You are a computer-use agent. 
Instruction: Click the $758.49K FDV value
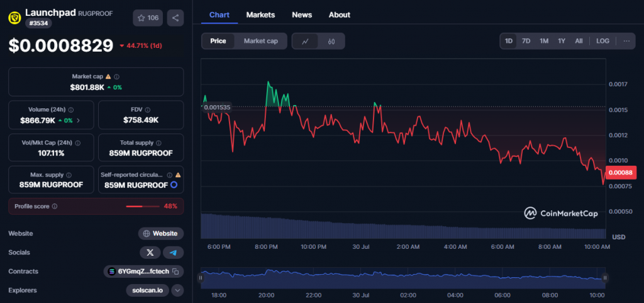pyautogui.click(x=141, y=120)
